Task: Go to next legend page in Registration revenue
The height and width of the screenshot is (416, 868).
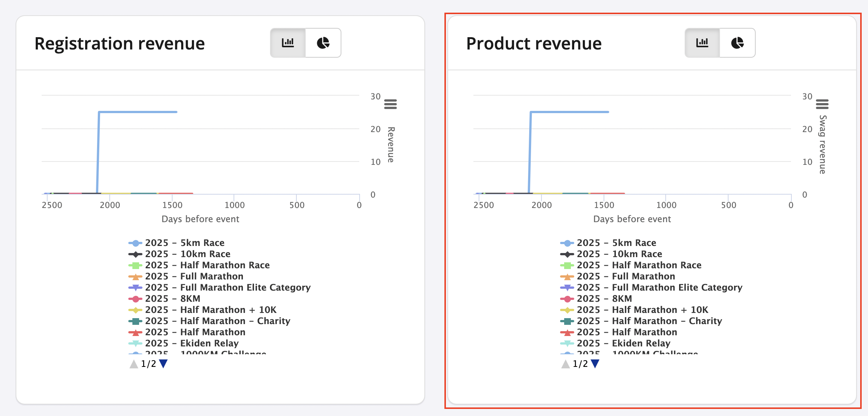Action: [x=163, y=364]
